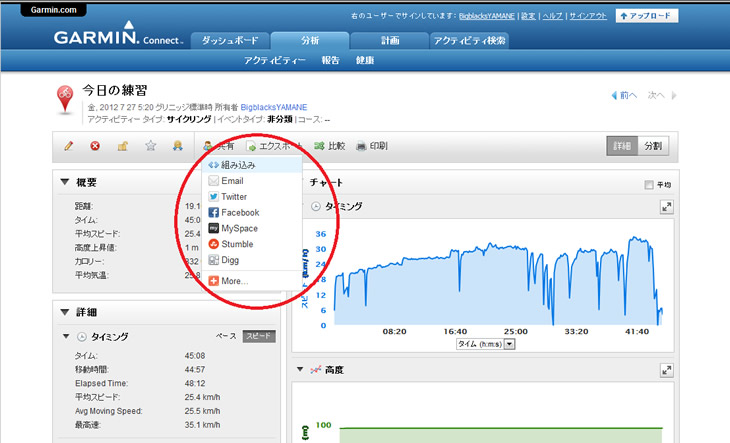
Task: Toggle the privacy lock icon
Action: (x=122, y=146)
